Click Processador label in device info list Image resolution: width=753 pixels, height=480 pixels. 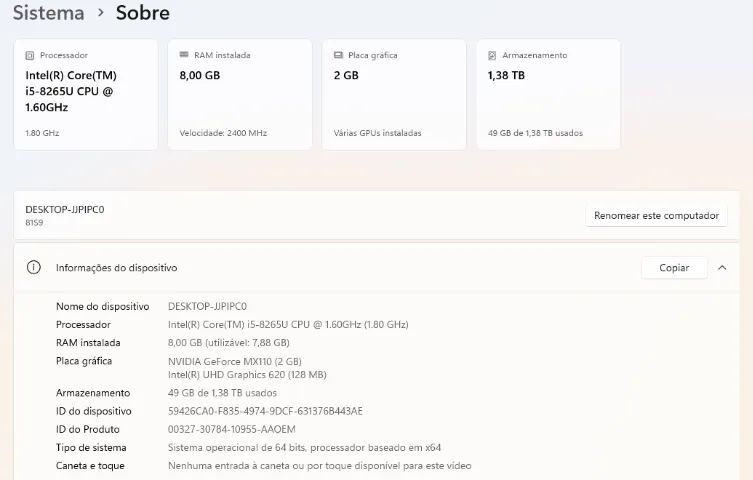[84, 324]
